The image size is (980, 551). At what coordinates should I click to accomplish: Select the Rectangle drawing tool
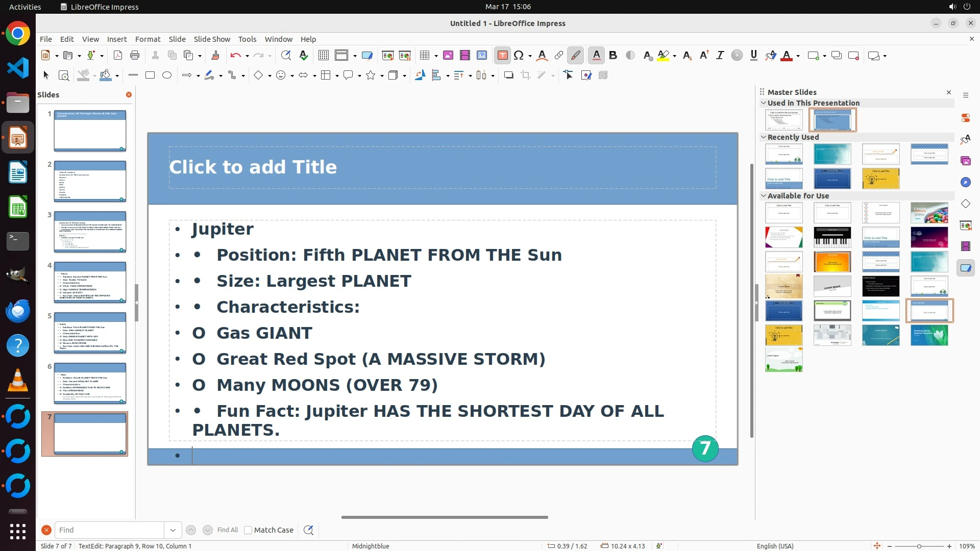[150, 76]
